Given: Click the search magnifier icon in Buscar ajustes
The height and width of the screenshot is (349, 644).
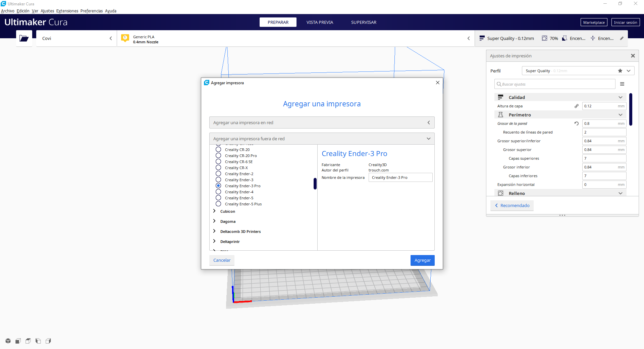Looking at the screenshot, I should [499, 84].
